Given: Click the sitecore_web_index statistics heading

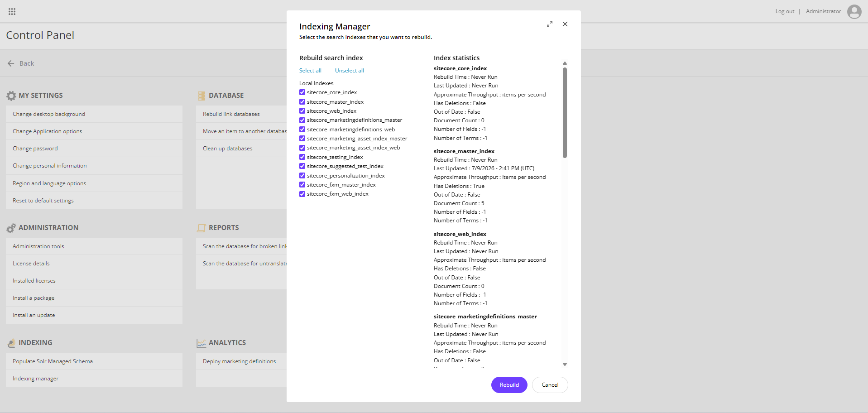Looking at the screenshot, I should pyautogui.click(x=460, y=234).
